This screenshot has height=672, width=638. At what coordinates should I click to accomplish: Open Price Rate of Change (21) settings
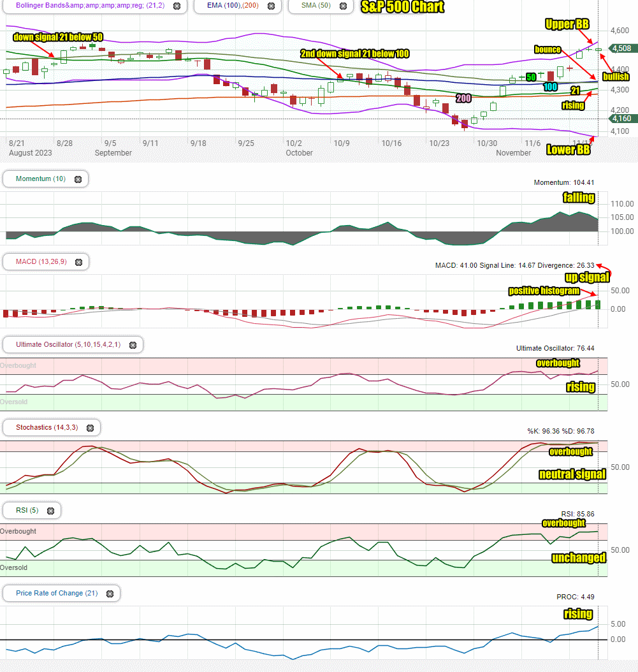(x=57, y=593)
